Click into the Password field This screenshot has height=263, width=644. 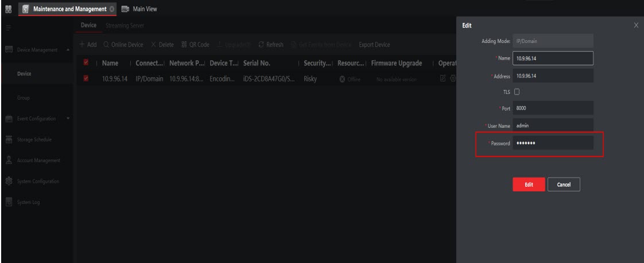tap(553, 143)
